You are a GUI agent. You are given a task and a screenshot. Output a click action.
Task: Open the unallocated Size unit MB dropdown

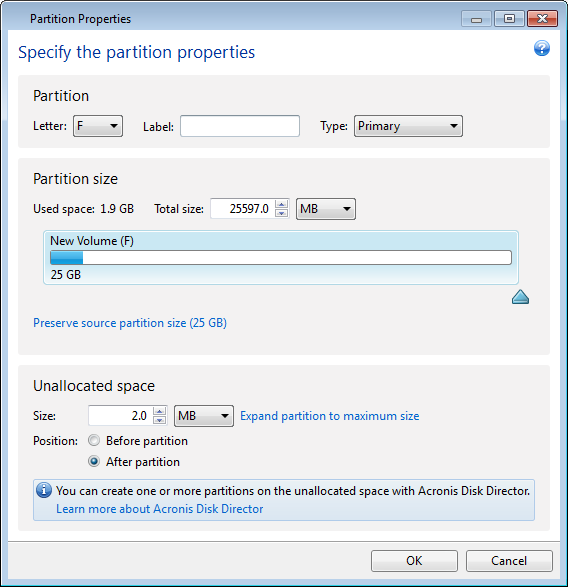point(204,416)
